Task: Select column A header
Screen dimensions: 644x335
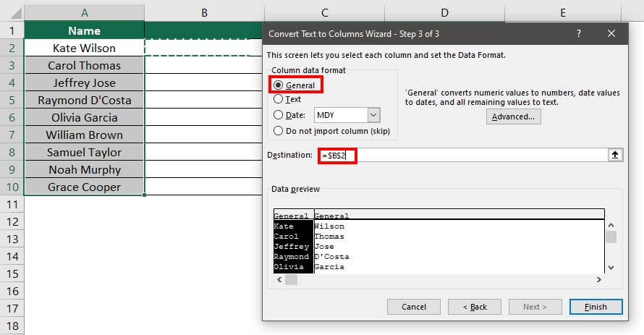Action: [84, 13]
